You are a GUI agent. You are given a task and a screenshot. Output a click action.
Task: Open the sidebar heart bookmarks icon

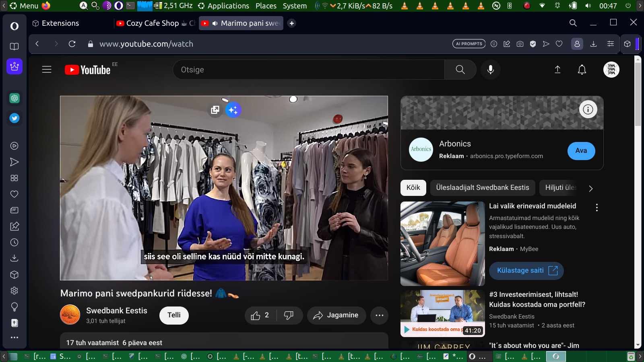click(14, 194)
